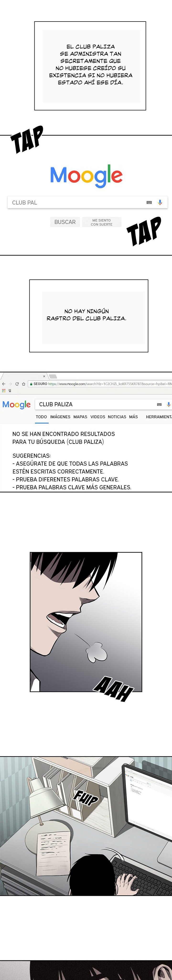Switch to the NOTICIAS tab
This screenshot has height=980, width=172.
pyautogui.click(x=117, y=417)
